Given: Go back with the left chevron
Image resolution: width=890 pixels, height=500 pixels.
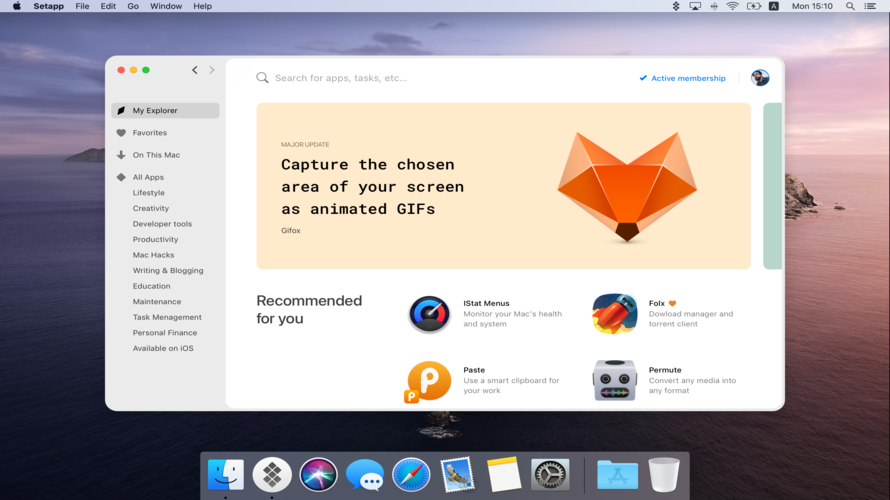Looking at the screenshot, I should pos(195,70).
